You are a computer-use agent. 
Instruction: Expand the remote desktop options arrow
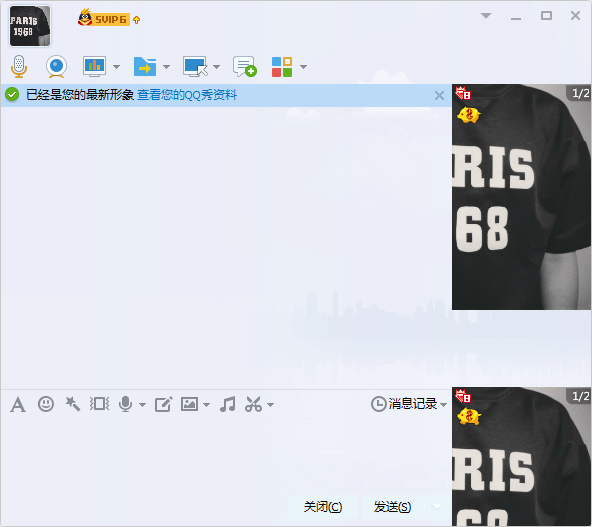pyautogui.click(x=216, y=67)
